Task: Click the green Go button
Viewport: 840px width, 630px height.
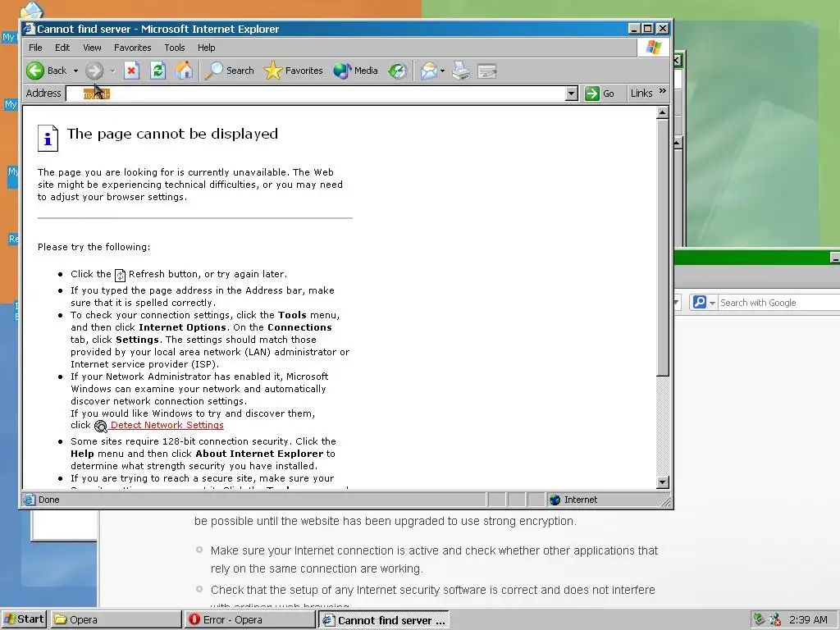Action: [x=600, y=94]
